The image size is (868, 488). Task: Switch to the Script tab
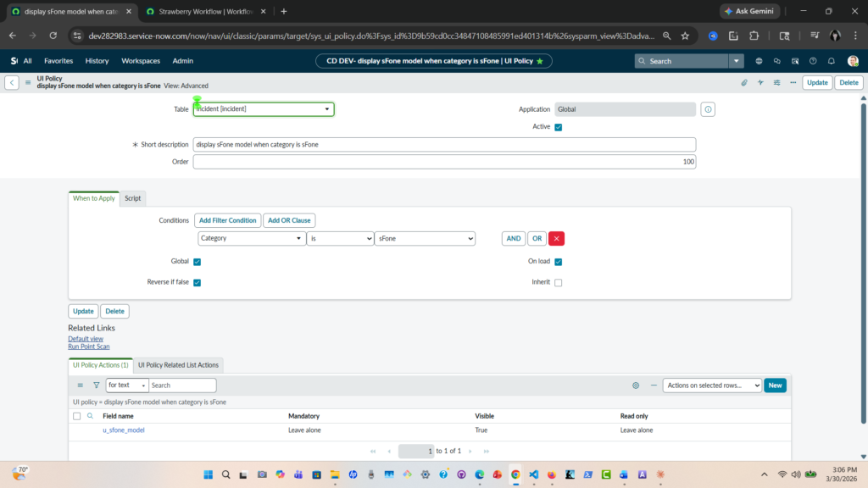click(133, 198)
